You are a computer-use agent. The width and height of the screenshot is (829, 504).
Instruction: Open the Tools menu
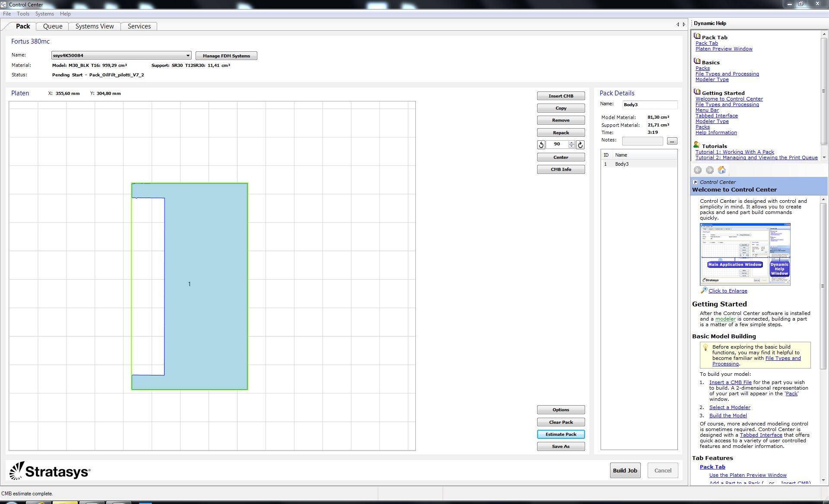pos(23,14)
